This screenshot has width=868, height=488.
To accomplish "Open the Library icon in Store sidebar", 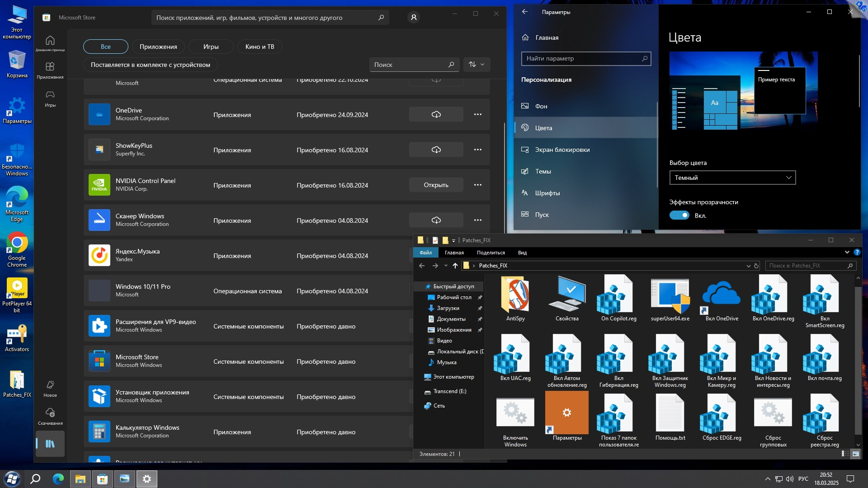I will click(50, 444).
